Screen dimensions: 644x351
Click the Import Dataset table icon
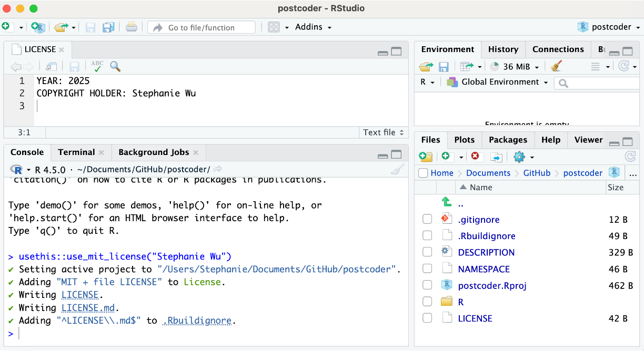(466, 67)
